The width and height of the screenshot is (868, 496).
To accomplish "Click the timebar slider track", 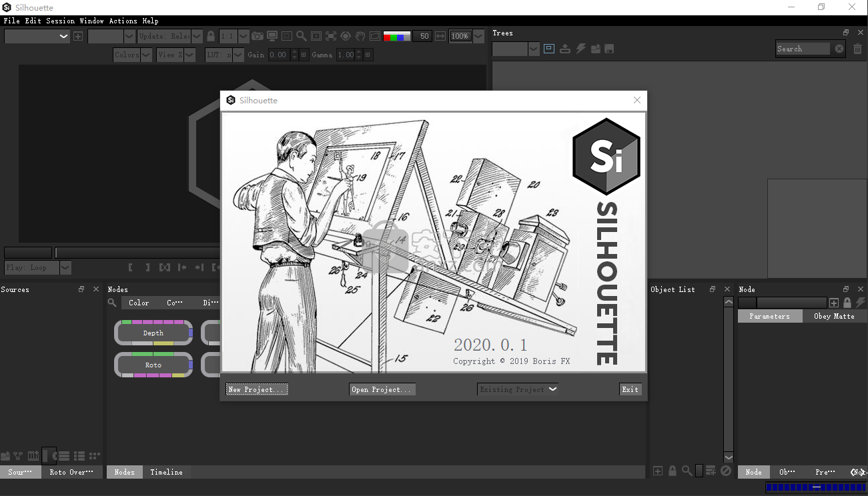I will pos(137,253).
